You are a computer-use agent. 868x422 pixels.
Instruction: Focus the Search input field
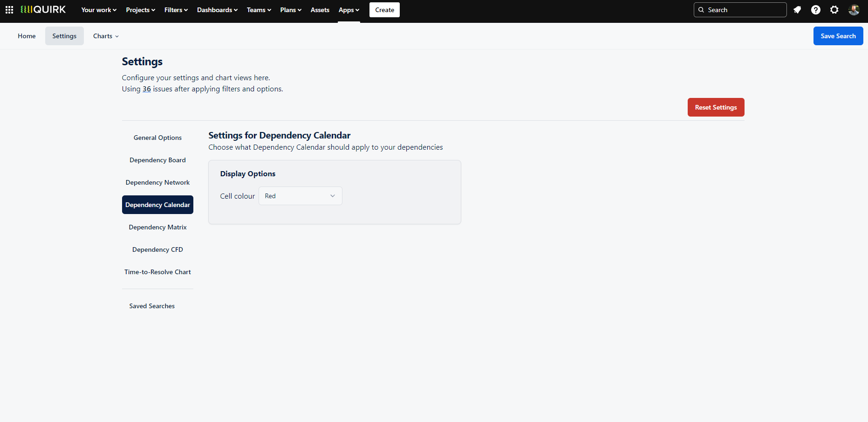coord(740,10)
